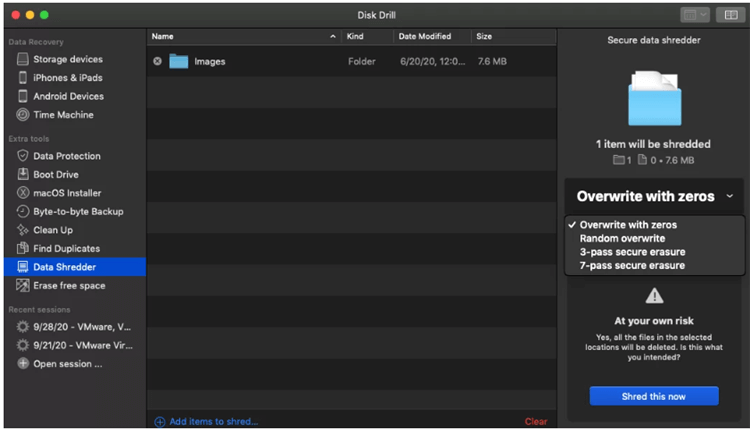Click the Storage devices icon in sidebar
Image resolution: width=750 pixels, height=430 pixels.
coord(23,60)
